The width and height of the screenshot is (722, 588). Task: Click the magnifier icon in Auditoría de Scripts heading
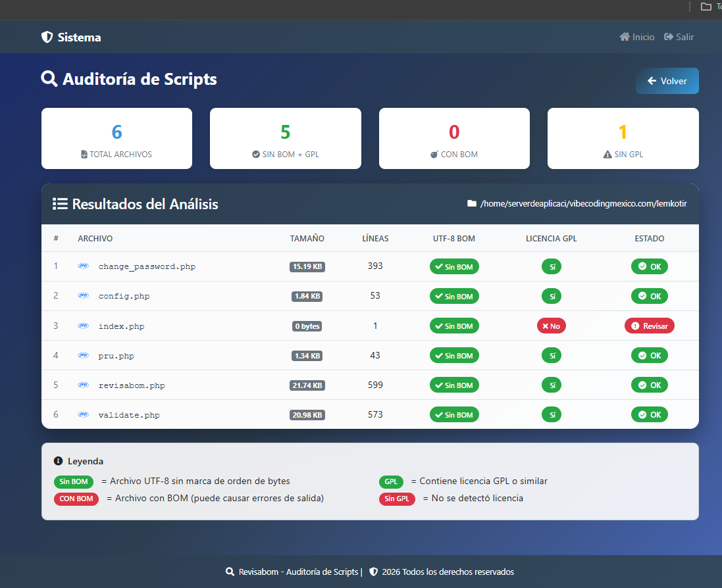(x=49, y=80)
